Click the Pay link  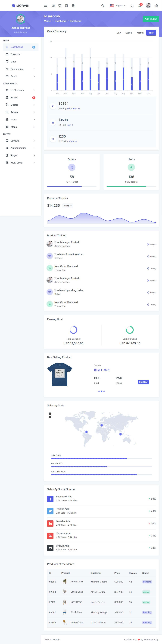[70, 125]
